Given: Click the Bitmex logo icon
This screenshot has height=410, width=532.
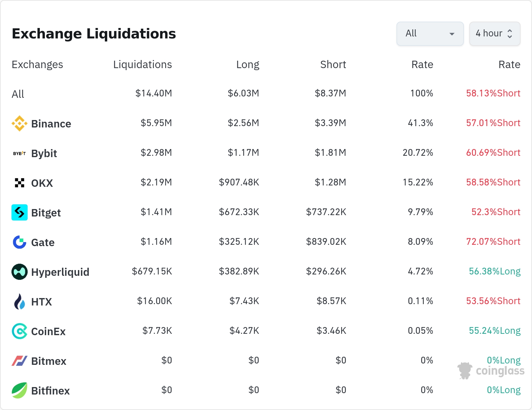Looking at the screenshot, I should pos(19,361).
